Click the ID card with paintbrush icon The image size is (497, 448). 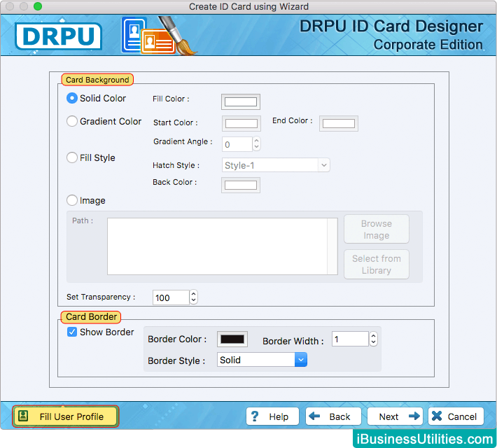click(158, 36)
